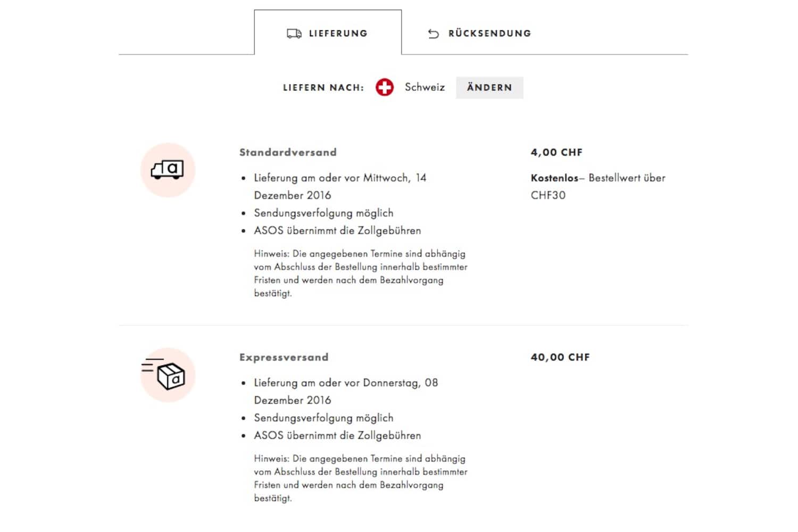Click the return arrow icon beside Rücksendung
This screenshot has height=532, width=798.
[434, 34]
